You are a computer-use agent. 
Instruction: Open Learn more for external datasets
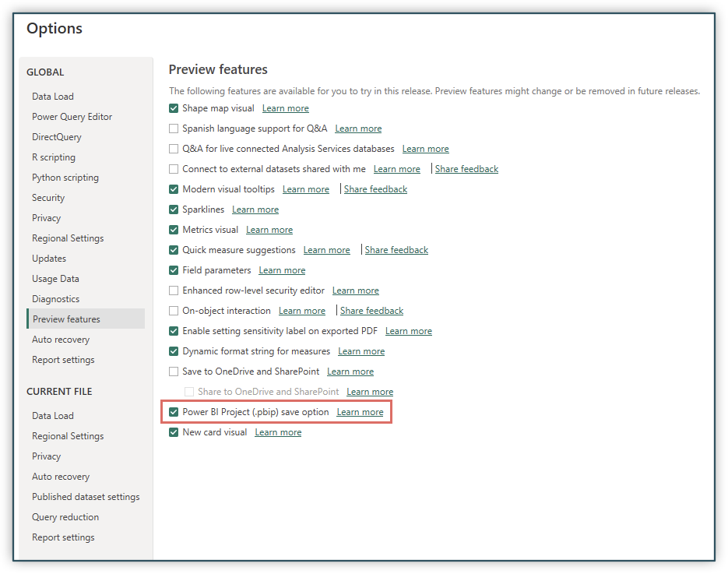[x=397, y=169]
